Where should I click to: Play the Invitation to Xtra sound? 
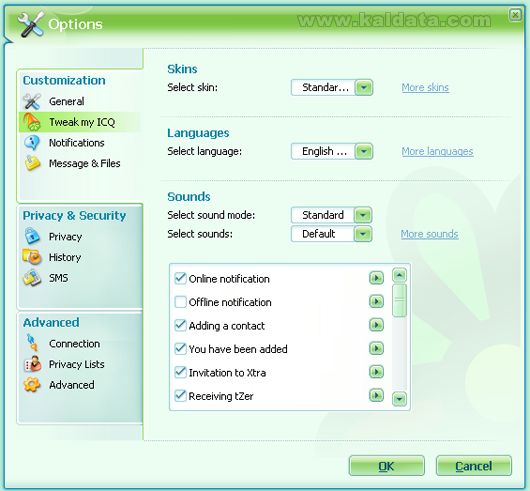pos(376,372)
